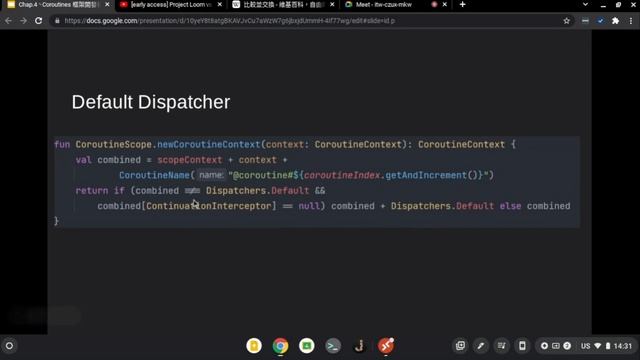Switch to the Wikipedia browser tab
This screenshot has width=640, height=360.
click(283, 4)
